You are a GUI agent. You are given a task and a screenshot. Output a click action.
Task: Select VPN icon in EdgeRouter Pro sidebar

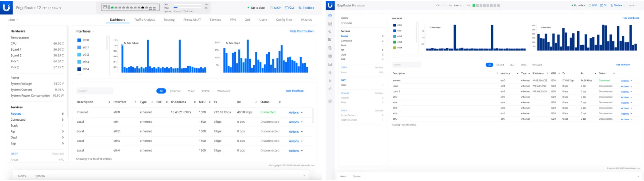[x=330, y=56]
